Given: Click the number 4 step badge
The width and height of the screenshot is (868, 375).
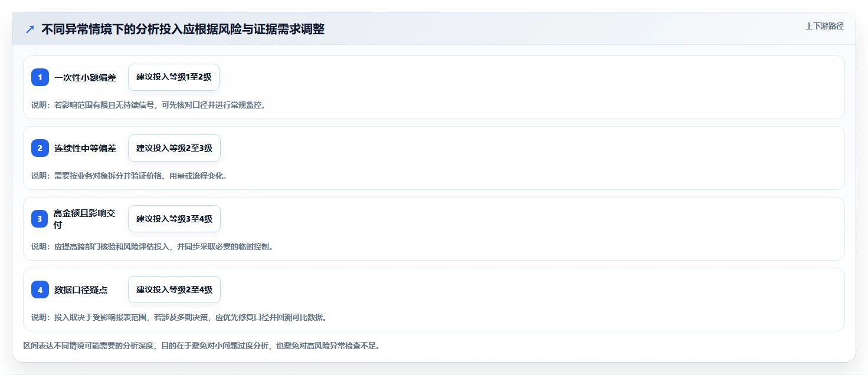Looking at the screenshot, I should (x=40, y=290).
